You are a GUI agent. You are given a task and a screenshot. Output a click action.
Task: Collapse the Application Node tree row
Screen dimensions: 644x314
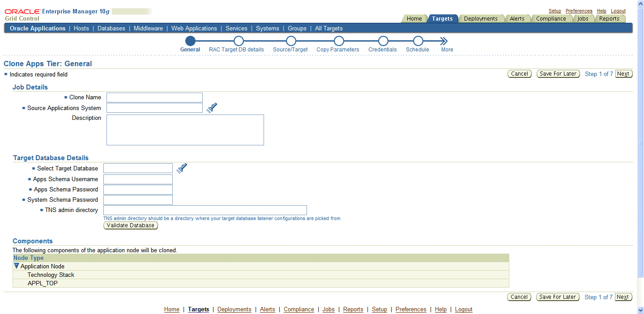pyautogui.click(x=17, y=266)
